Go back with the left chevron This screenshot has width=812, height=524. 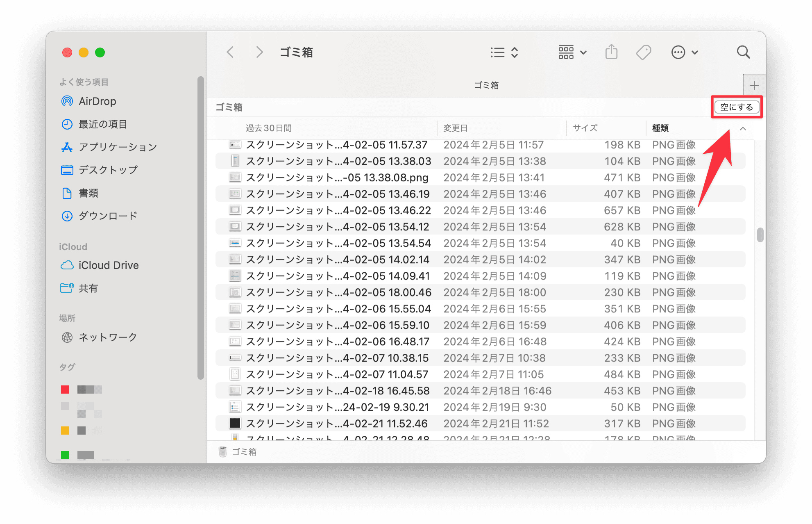click(x=230, y=52)
